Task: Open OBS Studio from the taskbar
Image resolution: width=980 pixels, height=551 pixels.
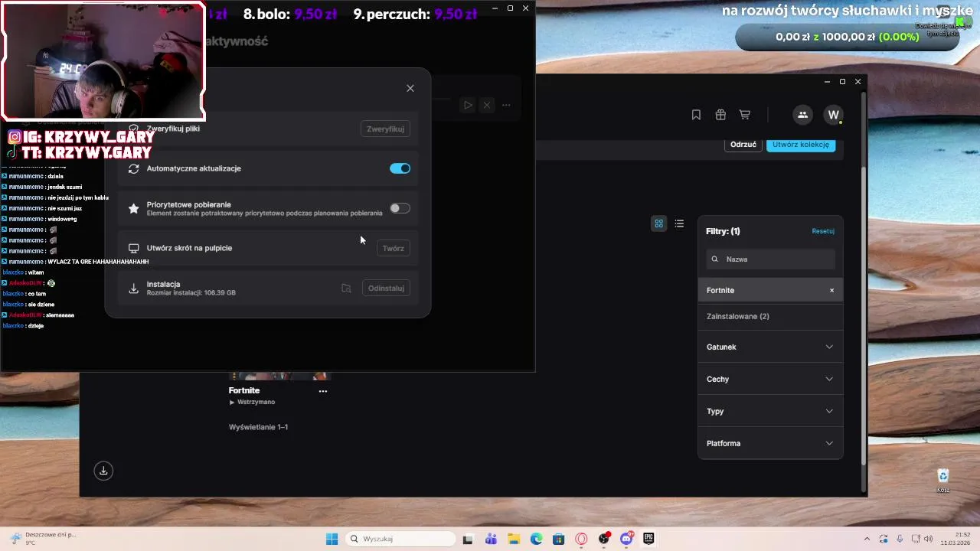Action: [x=604, y=539]
